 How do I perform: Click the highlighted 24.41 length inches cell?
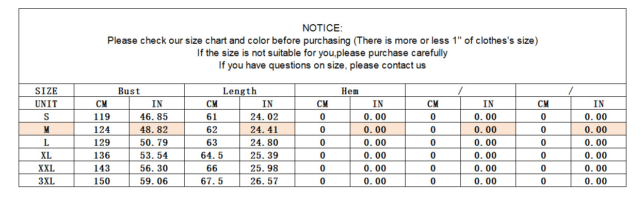point(267,130)
